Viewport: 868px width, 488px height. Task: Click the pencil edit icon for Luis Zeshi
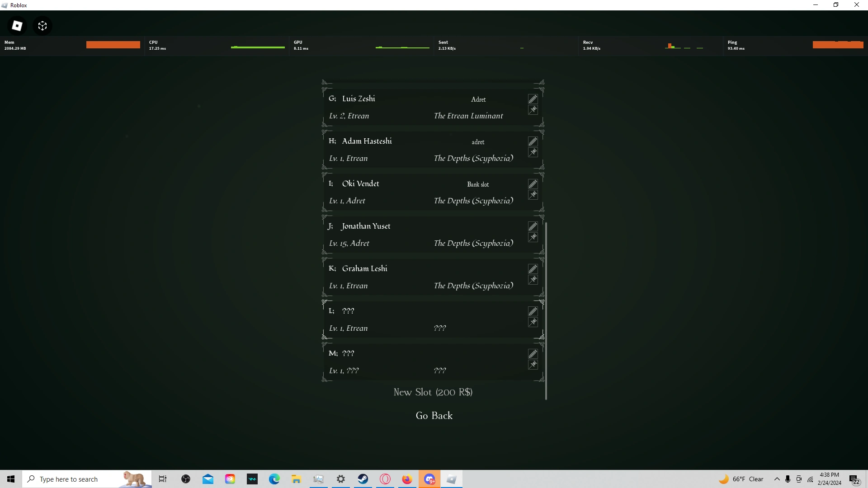click(x=533, y=99)
